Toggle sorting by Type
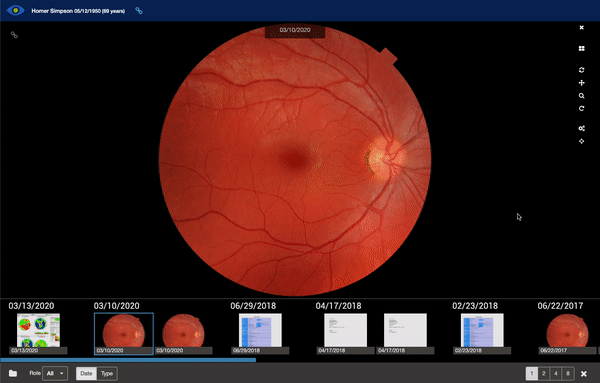The width and height of the screenshot is (600, 383). [x=107, y=373]
